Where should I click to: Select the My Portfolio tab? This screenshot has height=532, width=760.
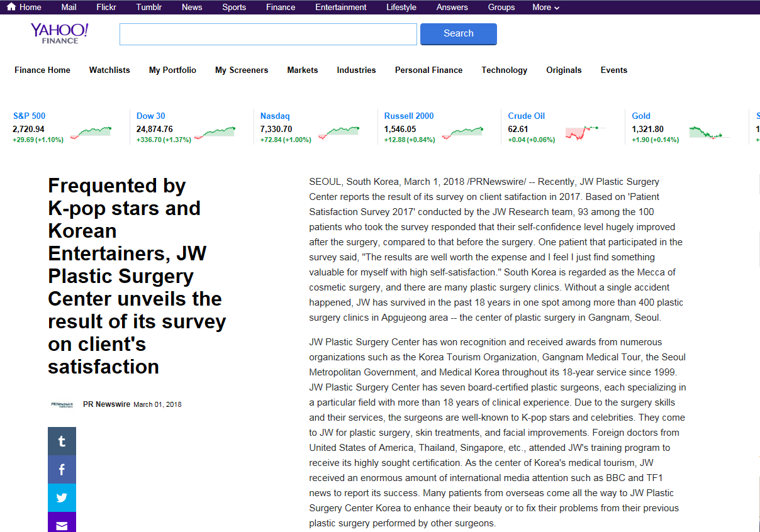click(x=172, y=70)
